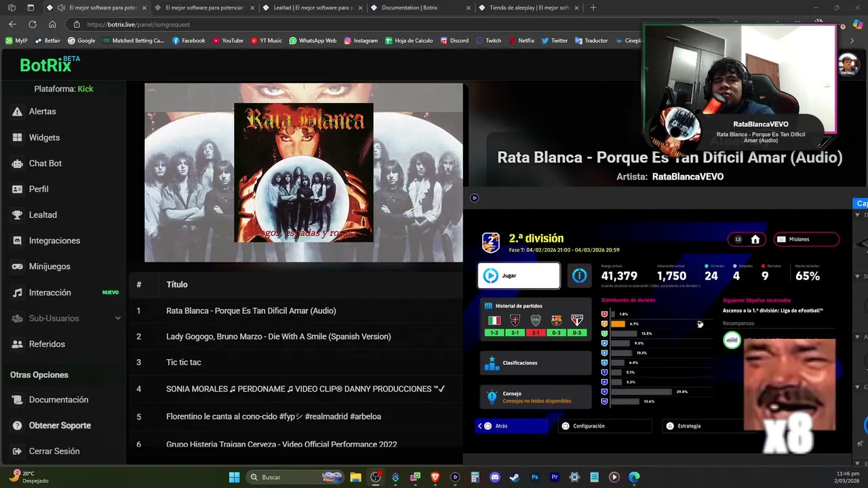
Task: Open the Clasificaciones panel
Action: pos(536,363)
